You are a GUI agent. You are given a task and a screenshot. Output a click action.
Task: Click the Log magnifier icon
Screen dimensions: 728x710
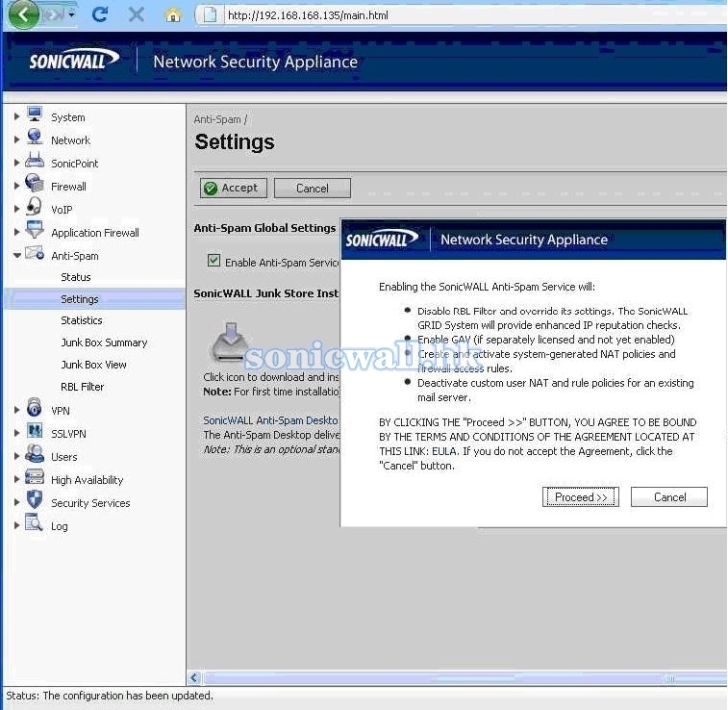34,522
